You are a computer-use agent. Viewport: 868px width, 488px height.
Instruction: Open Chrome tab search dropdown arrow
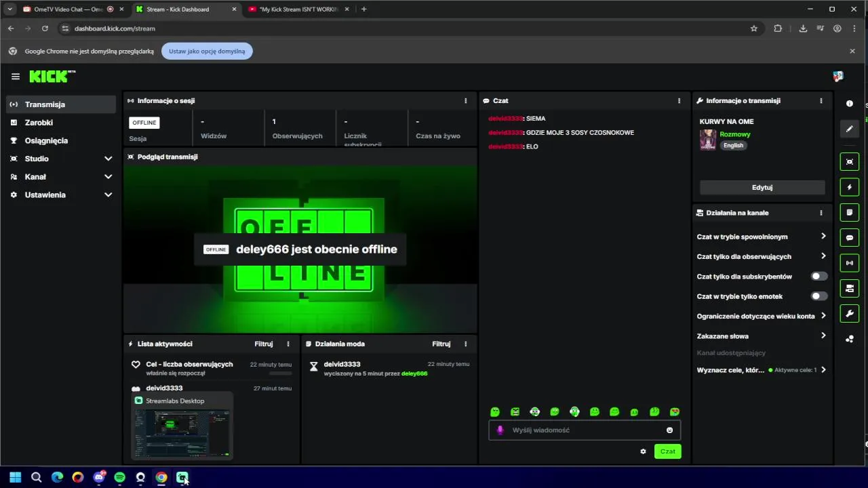(9, 9)
